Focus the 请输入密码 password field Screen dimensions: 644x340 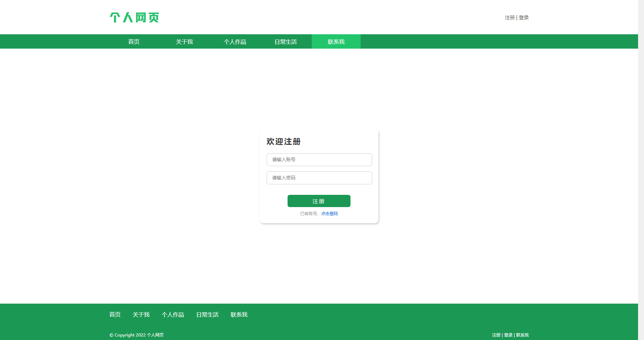point(319,178)
